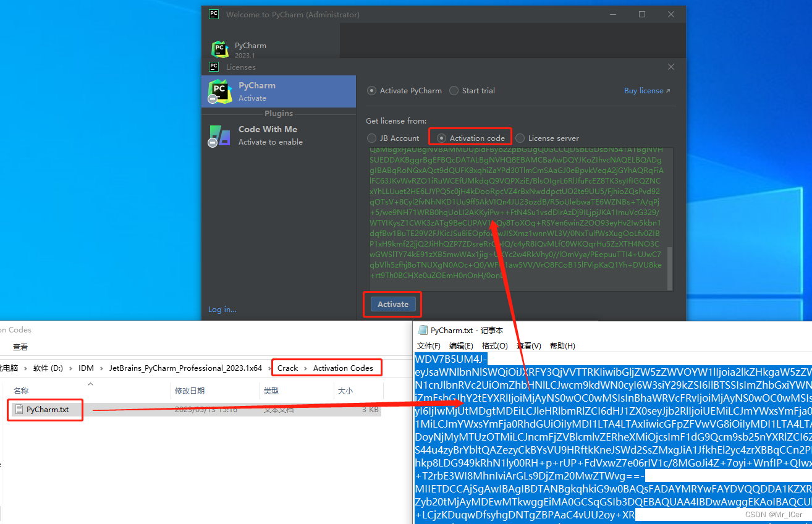Click the Log in... link
This screenshot has height=524, width=812.
[222, 310]
